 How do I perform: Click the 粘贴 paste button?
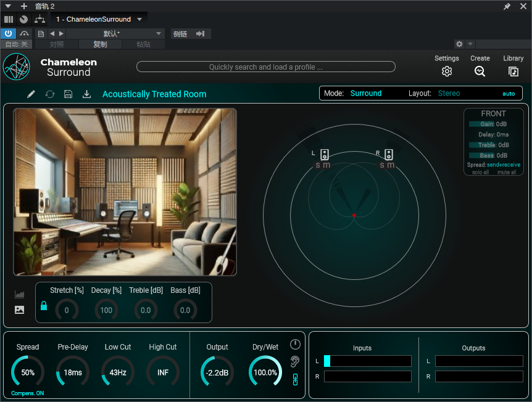point(144,44)
